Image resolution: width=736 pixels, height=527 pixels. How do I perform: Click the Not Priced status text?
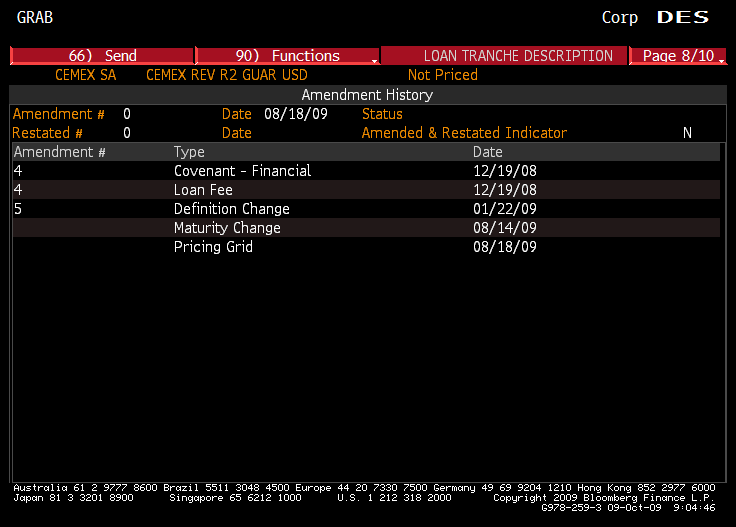pos(443,75)
